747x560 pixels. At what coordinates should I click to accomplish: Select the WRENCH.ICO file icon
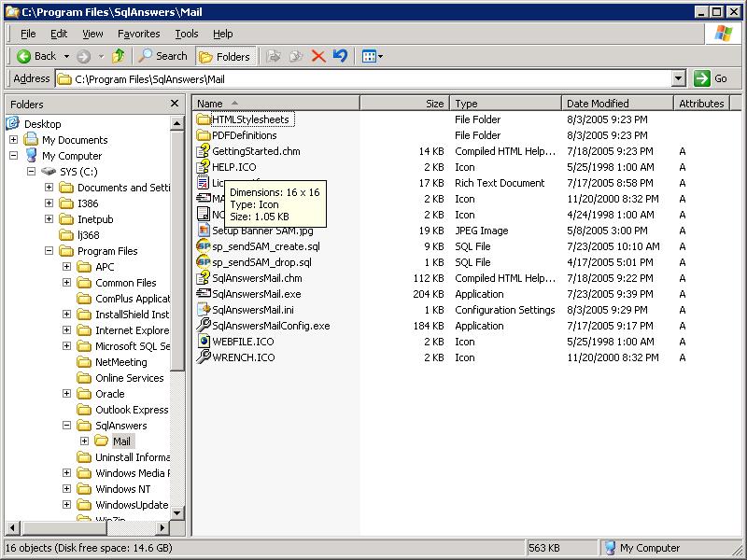tap(204, 357)
